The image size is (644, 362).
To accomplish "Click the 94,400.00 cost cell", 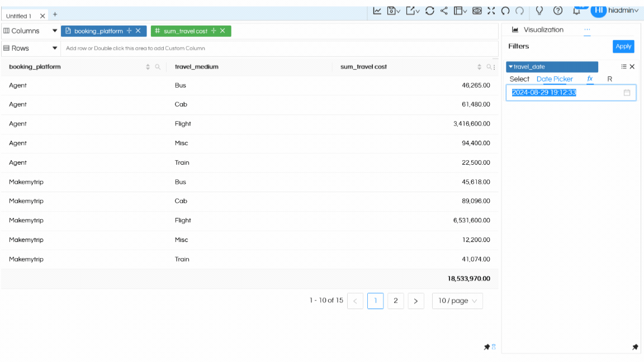I will [x=476, y=143].
